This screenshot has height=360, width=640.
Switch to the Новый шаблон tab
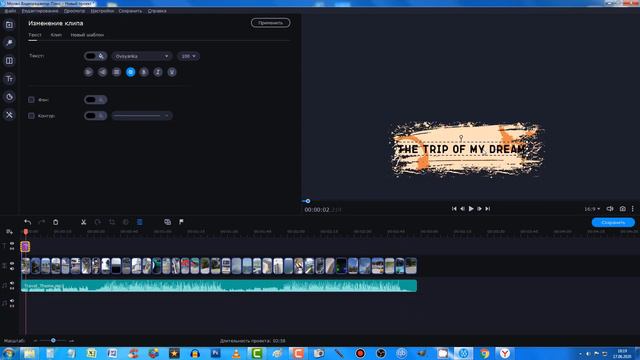[x=87, y=35]
